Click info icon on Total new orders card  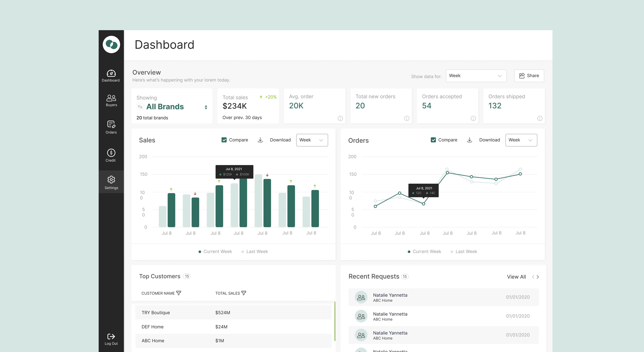(407, 119)
